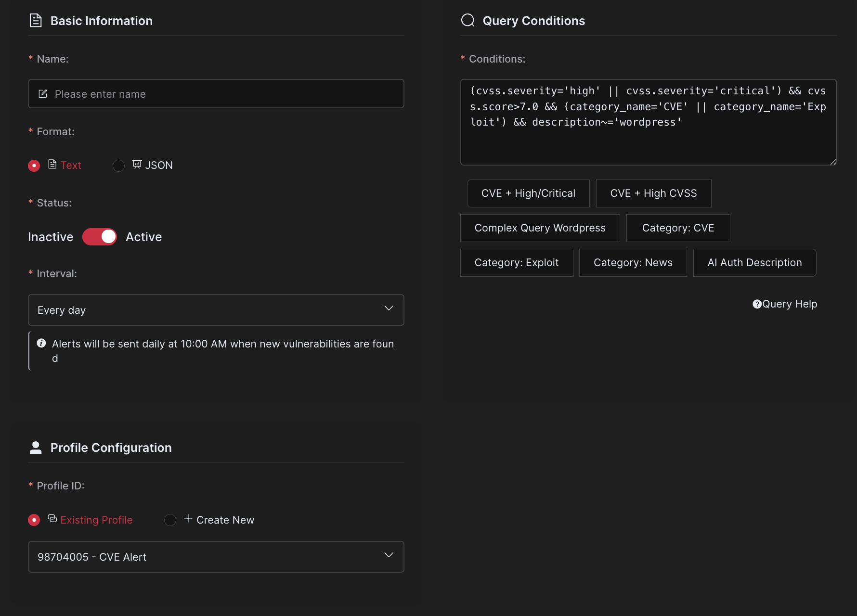Click the JSON format icon

pyautogui.click(x=137, y=165)
